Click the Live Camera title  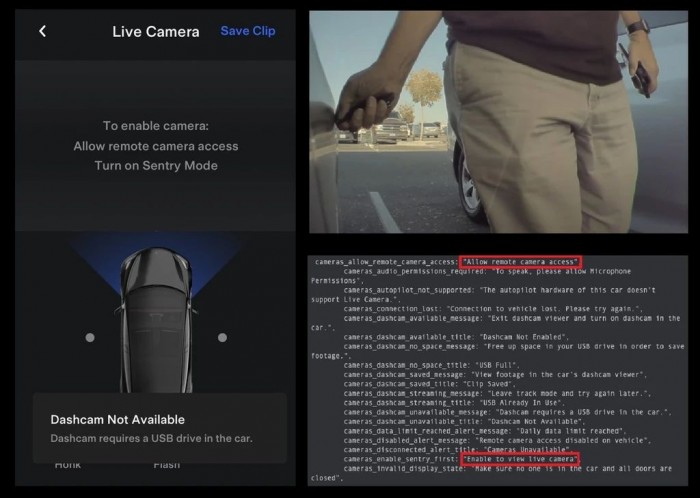156,32
